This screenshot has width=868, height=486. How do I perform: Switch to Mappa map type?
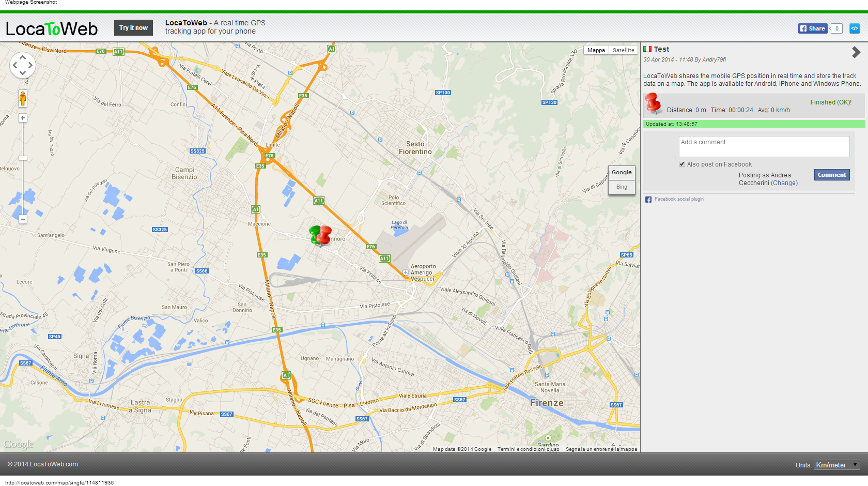click(596, 50)
